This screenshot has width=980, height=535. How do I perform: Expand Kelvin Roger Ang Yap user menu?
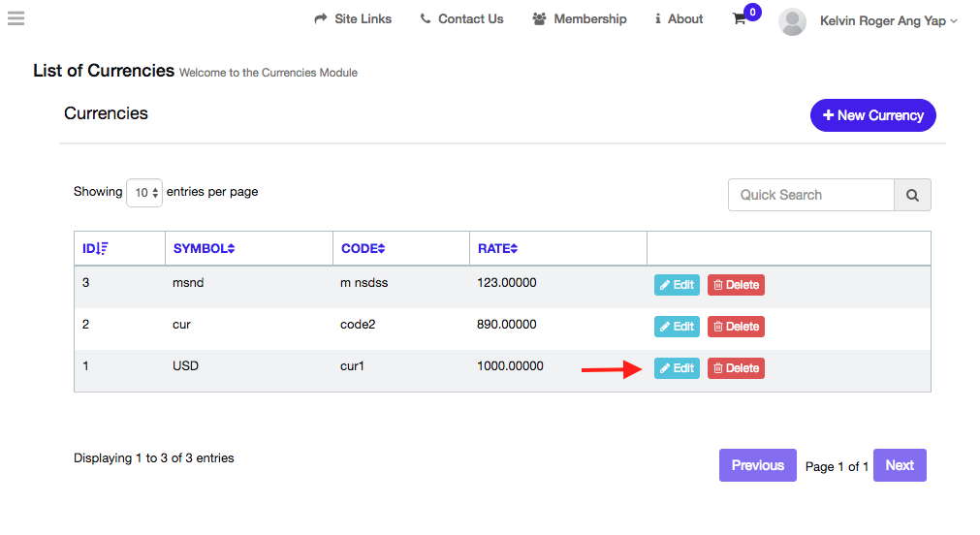point(888,20)
